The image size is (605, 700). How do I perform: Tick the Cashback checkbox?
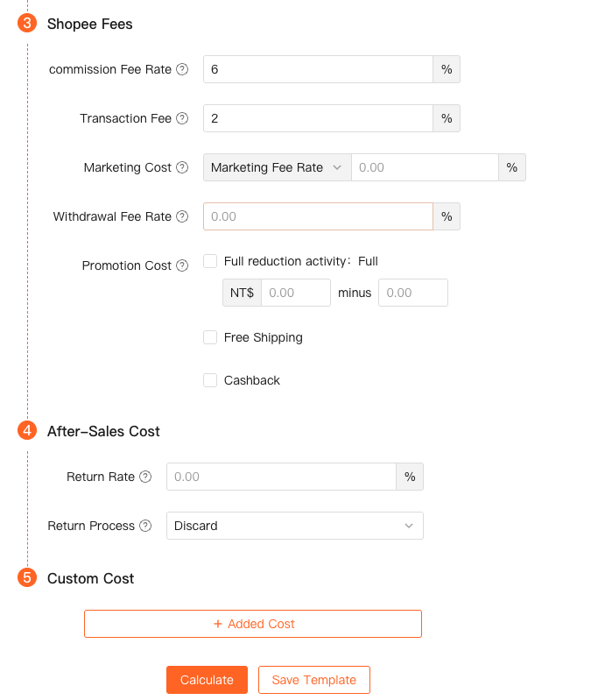click(x=210, y=380)
